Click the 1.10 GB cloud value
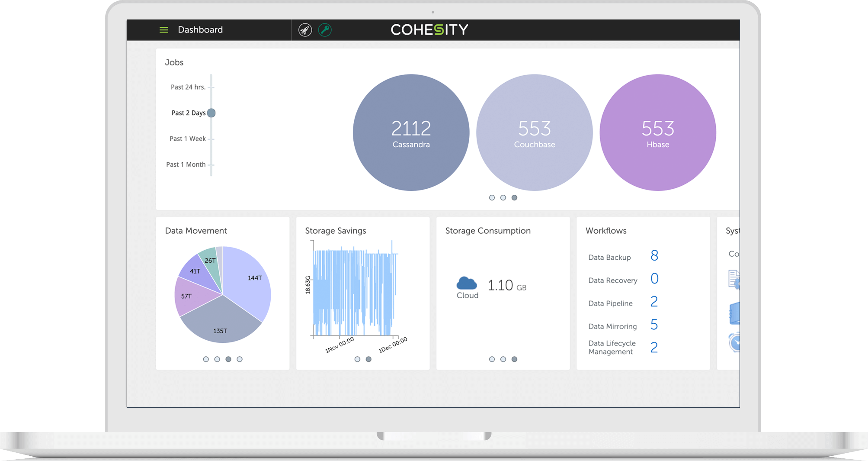This screenshot has height=461, width=868. (507, 286)
